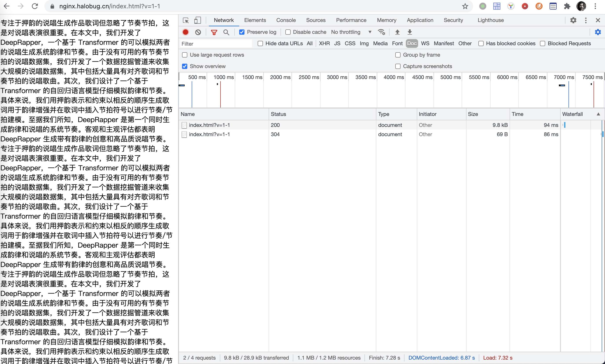Viewport: 605px width, 364px height.
Task: Click the clear requests icon in Network toolbar
Action: (x=197, y=32)
